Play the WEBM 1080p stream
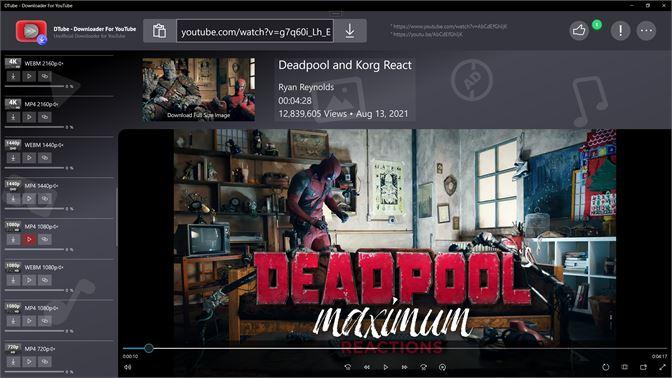Image resolution: width=672 pixels, height=378 pixels. (29, 280)
